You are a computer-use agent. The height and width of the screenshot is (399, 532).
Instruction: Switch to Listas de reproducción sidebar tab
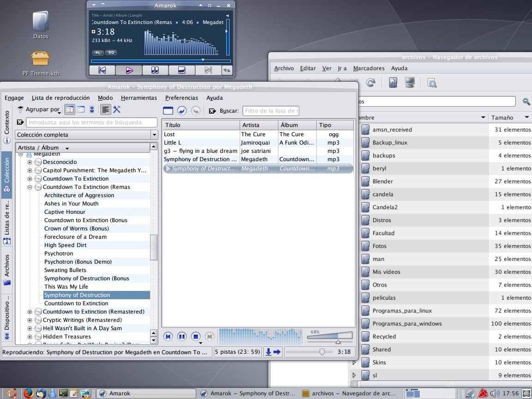click(6, 222)
